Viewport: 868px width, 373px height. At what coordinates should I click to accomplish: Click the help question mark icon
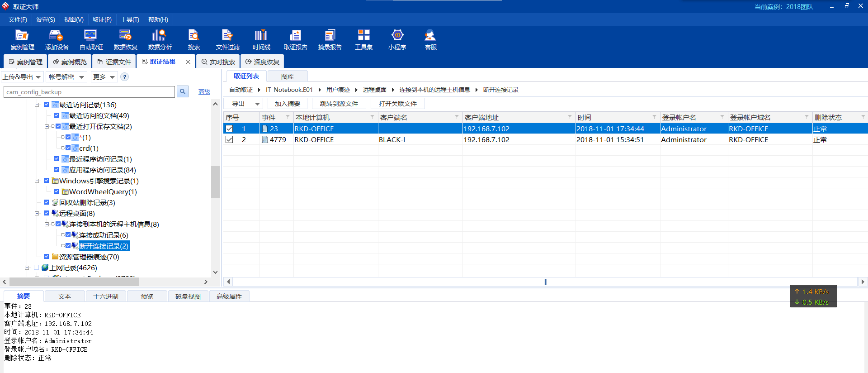[x=125, y=77]
